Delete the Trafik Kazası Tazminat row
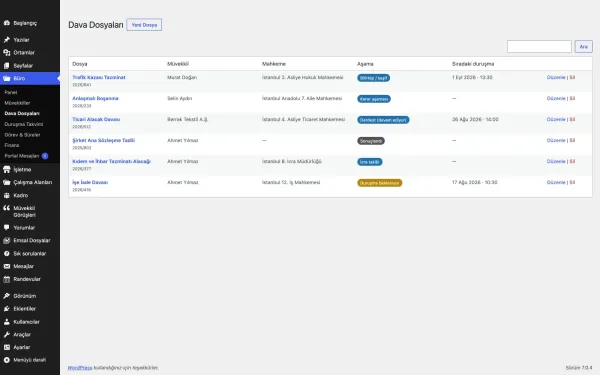Image resolution: width=600 pixels, height=375 pixels. coord(572,77)
